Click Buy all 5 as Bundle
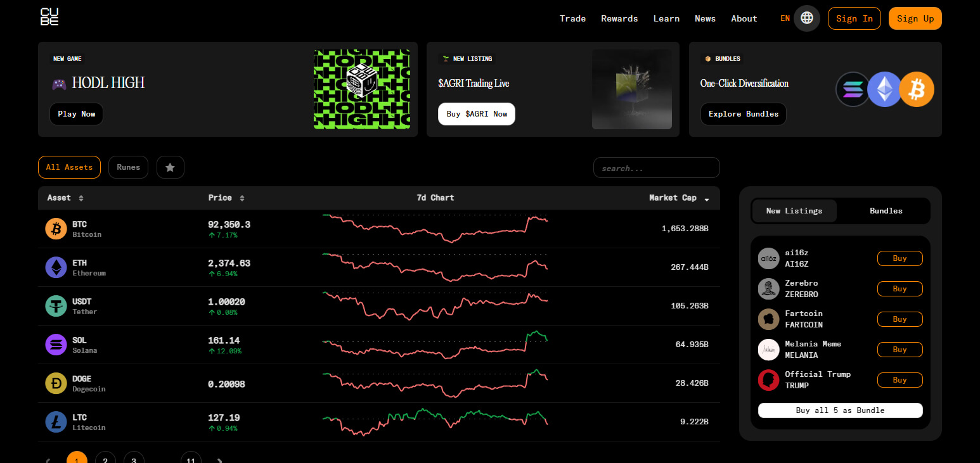The width and height of the screenshot is (980, 463). [x=840, y=410]
